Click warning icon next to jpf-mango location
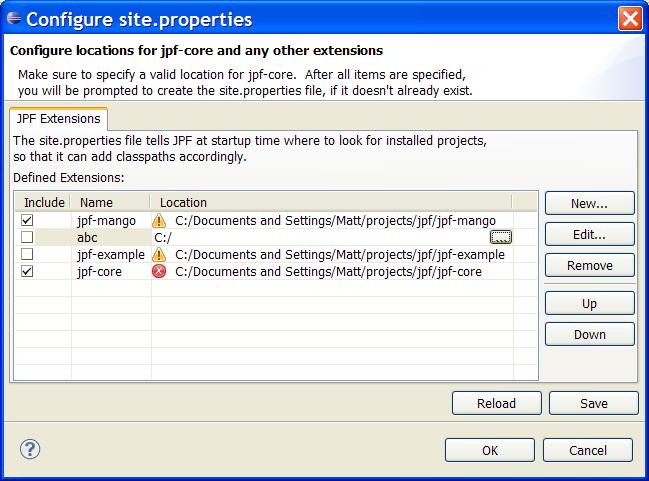The image size is (649, 481). point(159,220)
